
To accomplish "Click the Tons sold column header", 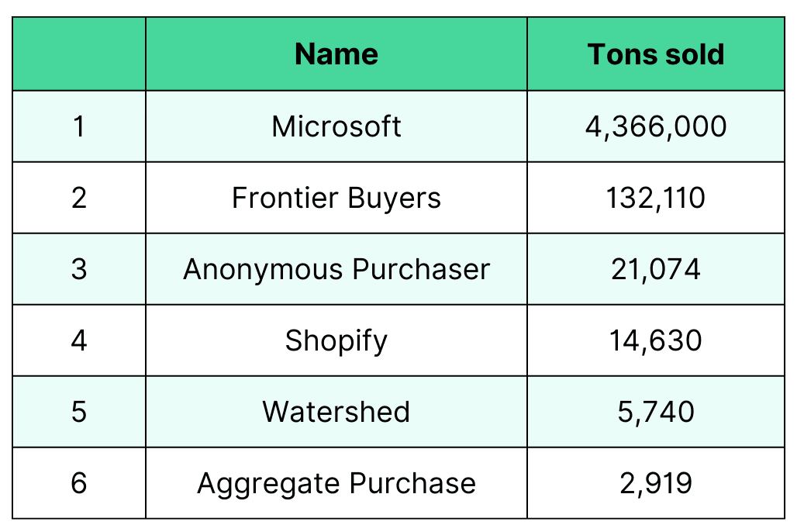I will pyautogui.click(x=656, y=54).
